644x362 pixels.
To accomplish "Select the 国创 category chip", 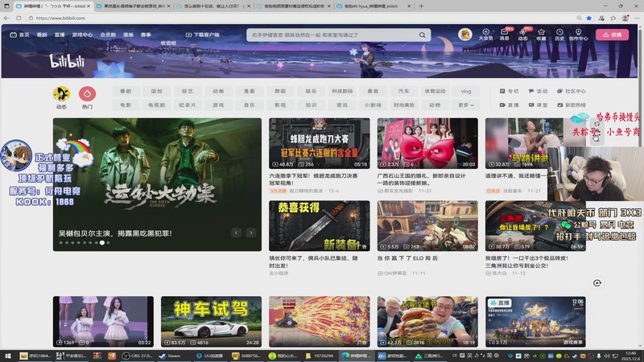I will [x=156, y=91].
